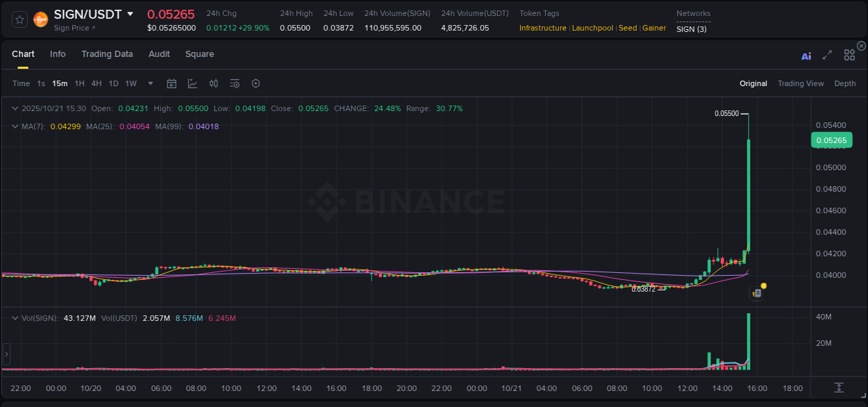Open the layout grid icon near Ai

[x=849, y=54]
